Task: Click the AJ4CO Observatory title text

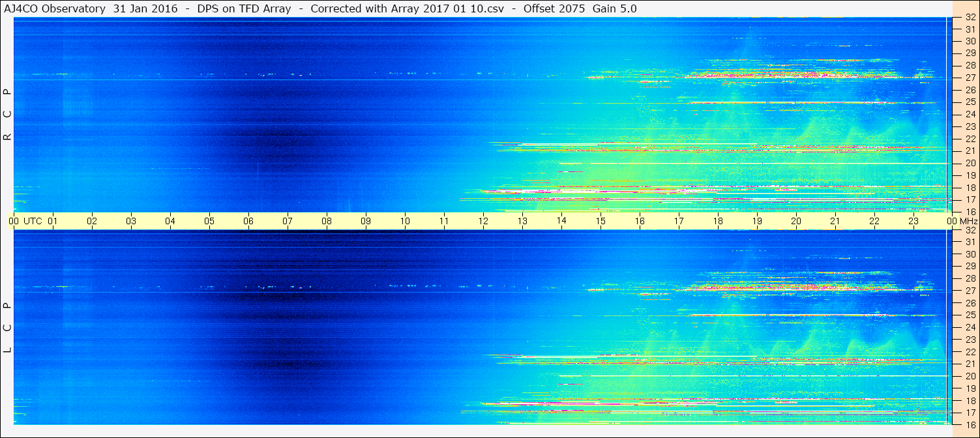Action: (55, 8)
